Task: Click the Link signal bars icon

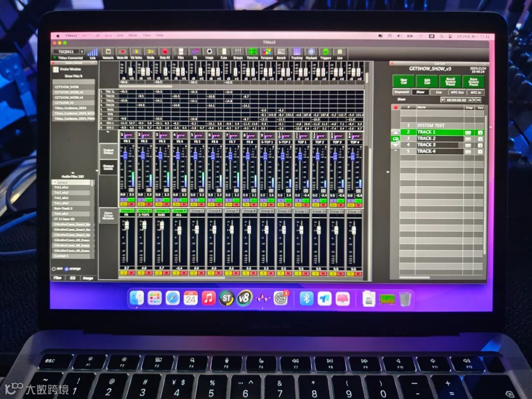Action: (x=92, y=52)
